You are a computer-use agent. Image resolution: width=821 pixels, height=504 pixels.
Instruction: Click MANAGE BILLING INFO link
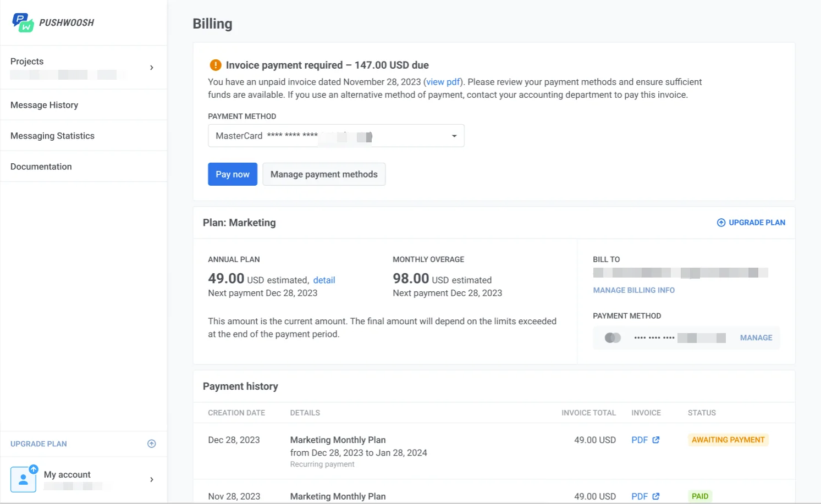633,290
